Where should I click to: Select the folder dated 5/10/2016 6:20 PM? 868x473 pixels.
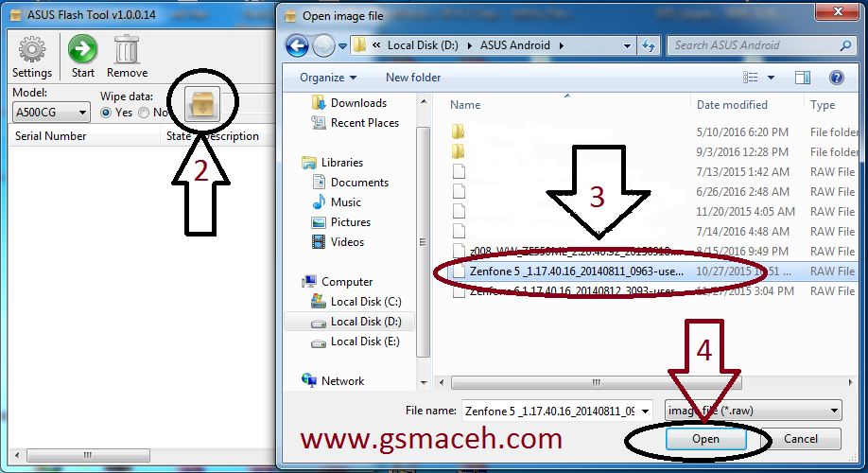(x=653, y=131)
